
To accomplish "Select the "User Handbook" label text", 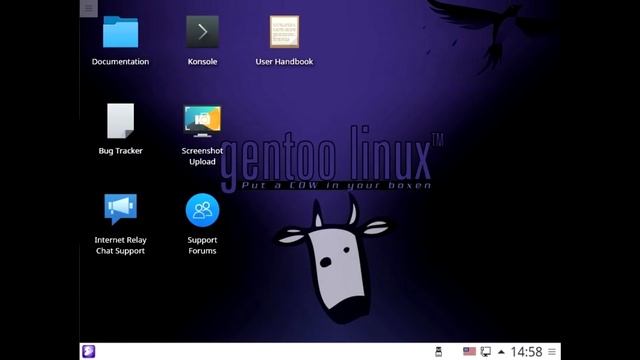I will pyautogui.click(x=284, y=62).
